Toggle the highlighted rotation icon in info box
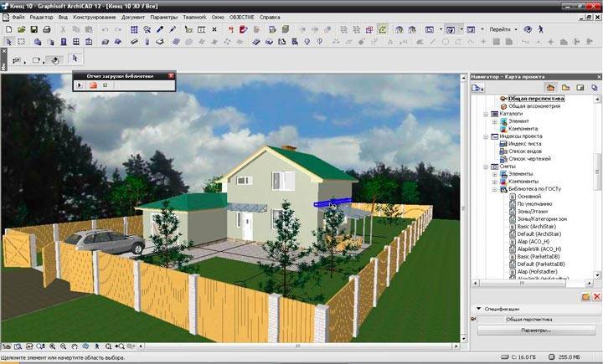603x364 pixels. click(x=55, y=60)
